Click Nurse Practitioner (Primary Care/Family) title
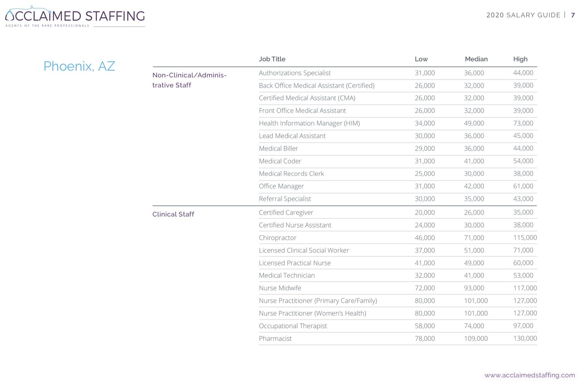Viewport: 588px width, 384px height. pos(318,301)
